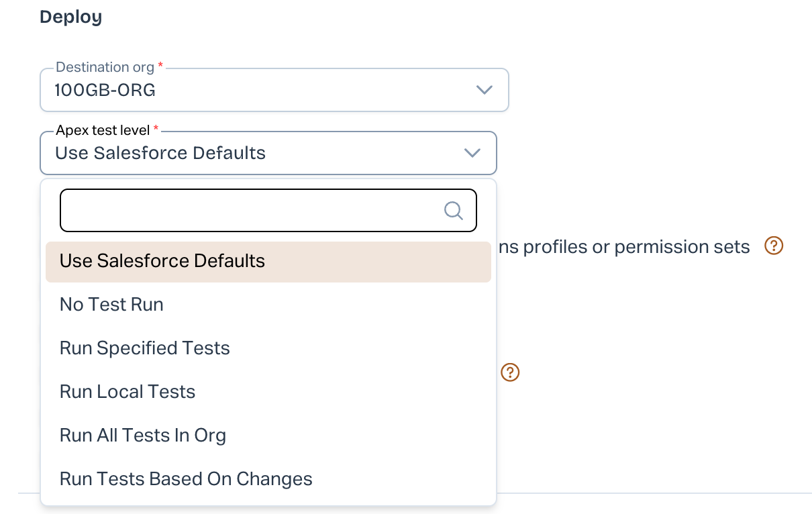The image size is (812, 514).
Task: Choose the No Test Run option
Action: click(x=111, y=305)
